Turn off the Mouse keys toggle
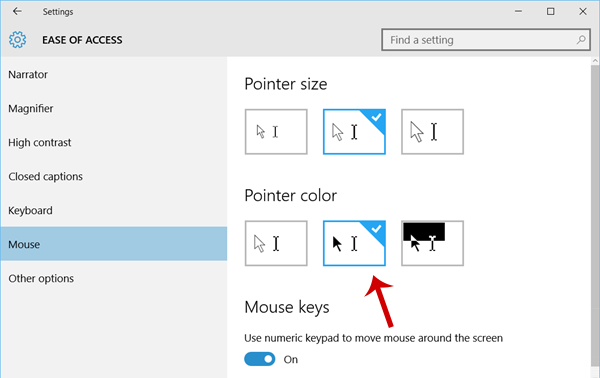 pyautogui.click(x=259, y=359)
